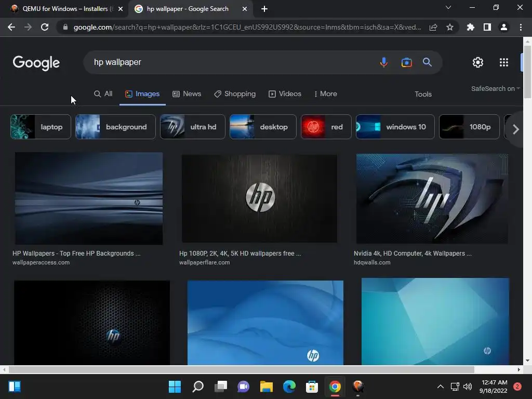The width and height of the screenshot is (532, 399).
Task: Filter results by ultra hd chip
Action: [x=192, y=127]
